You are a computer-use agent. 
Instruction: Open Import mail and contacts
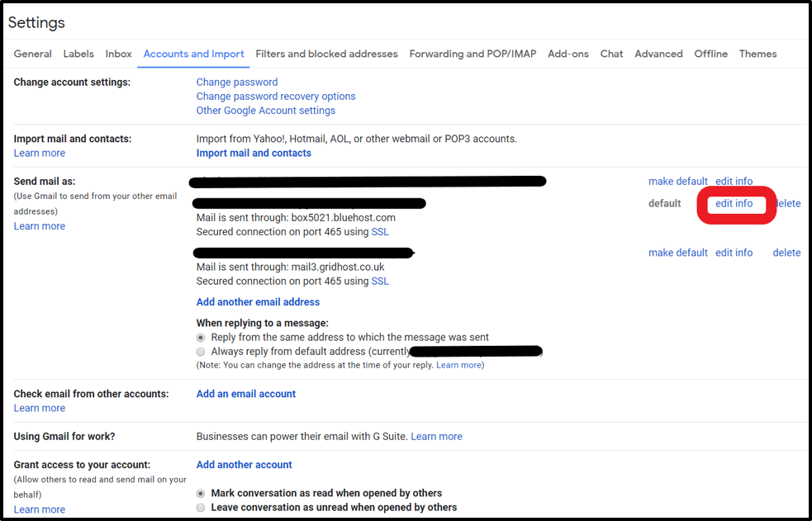(254, 153)
